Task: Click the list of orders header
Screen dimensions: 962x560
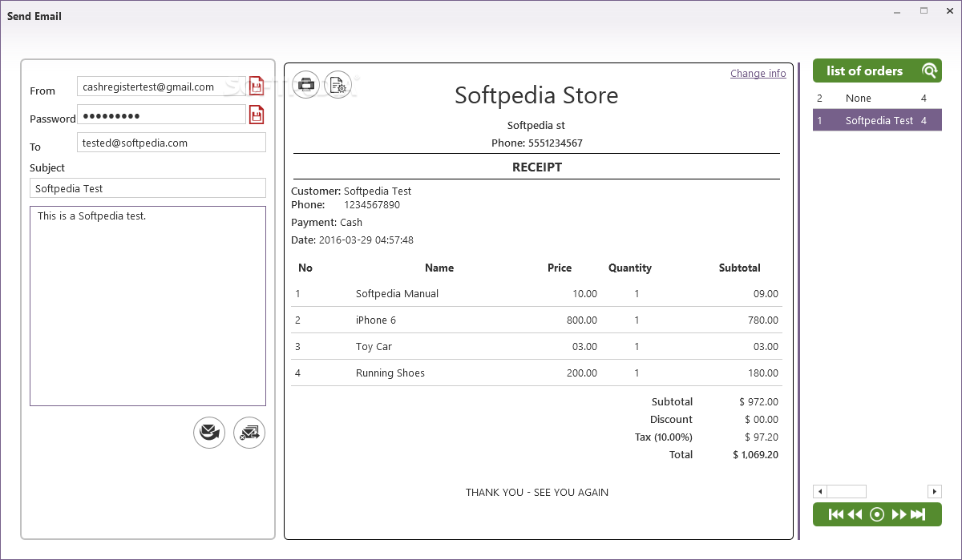Action: (877, 71)
